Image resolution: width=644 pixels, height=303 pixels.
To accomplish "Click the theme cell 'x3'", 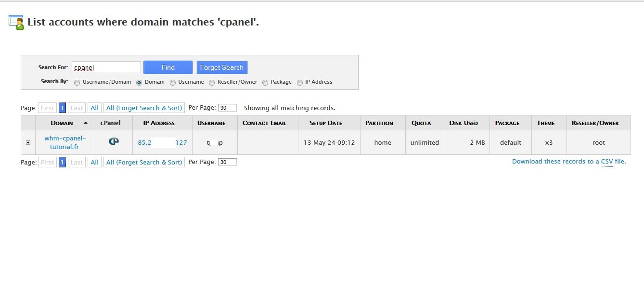I will coord(549,142).
